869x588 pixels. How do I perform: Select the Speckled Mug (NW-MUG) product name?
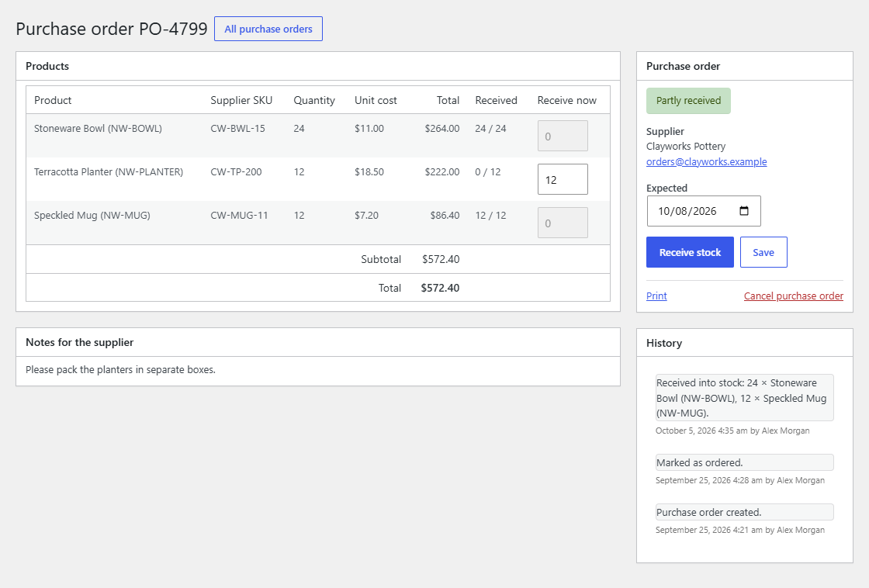point(92,216)
